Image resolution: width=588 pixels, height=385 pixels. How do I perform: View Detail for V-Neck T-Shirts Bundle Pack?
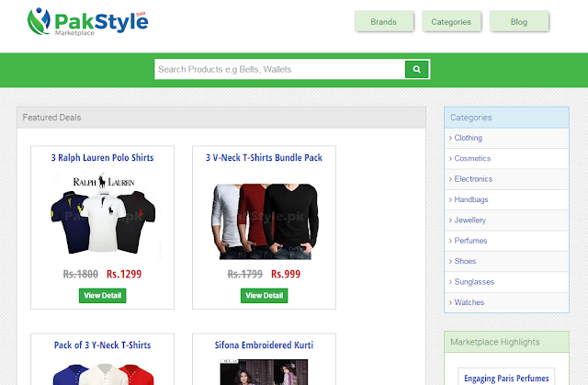click(264, 295)
